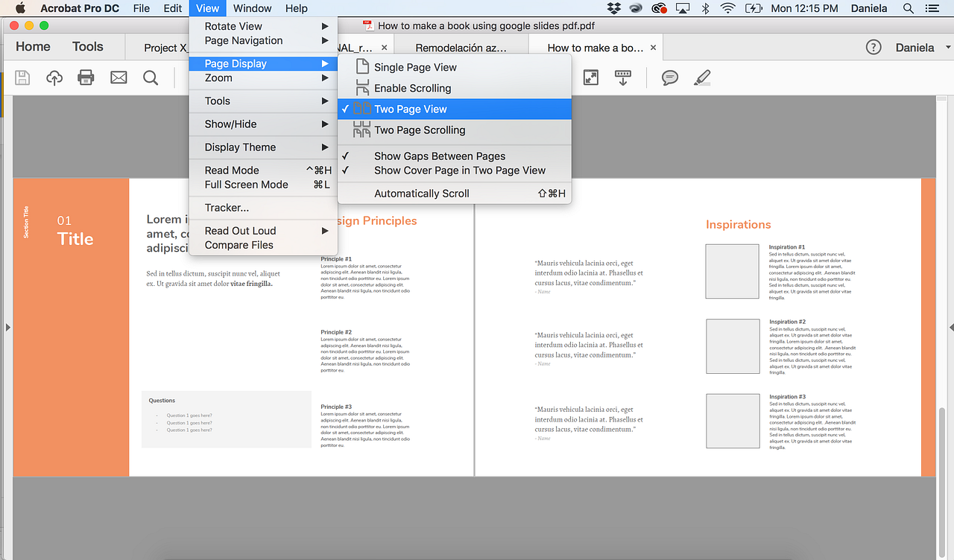The height and width of the screenshot is (560, 954).
Task: Open the Add Comment speech bubble icon
Action: (x=669, y=77)
